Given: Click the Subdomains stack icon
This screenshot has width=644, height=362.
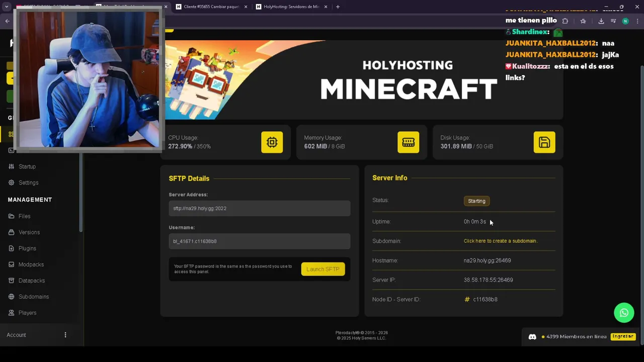Looking at the screenshot, I should pos(11,297).
